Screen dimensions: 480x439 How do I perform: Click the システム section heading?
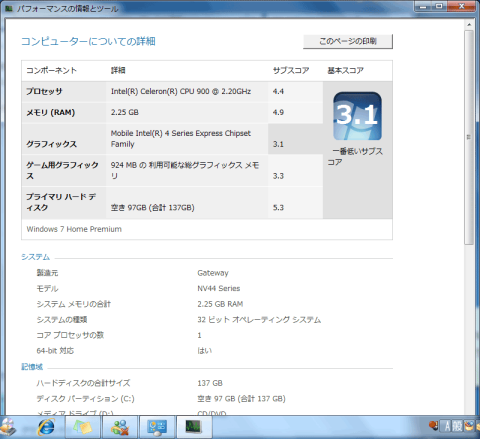(35, 257)
